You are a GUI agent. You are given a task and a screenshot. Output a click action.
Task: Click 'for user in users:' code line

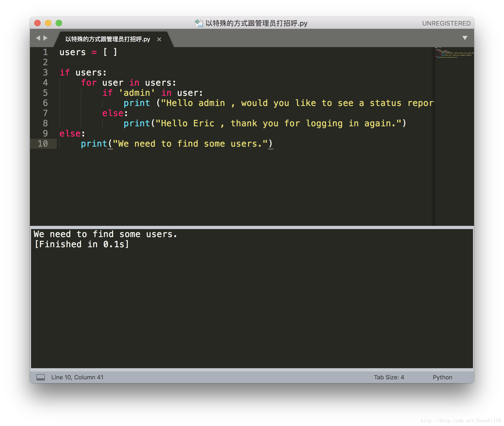click(x=129, y=83)
